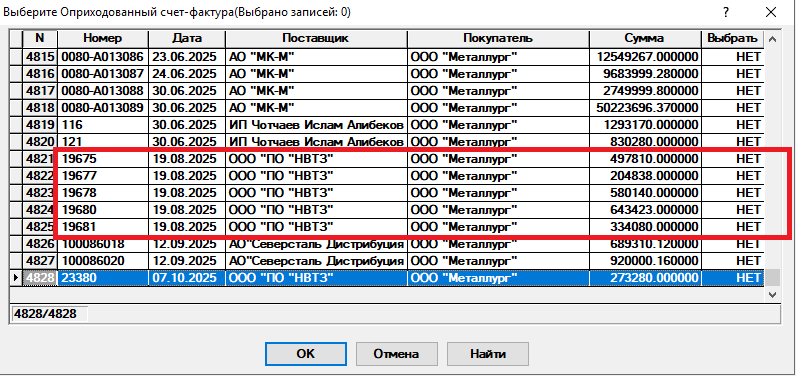
Task: Click sum 643423.000000 cell
Action: tap(645, 210)
